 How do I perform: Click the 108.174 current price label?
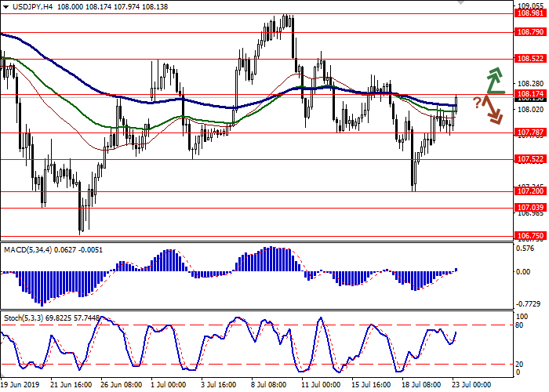tap(530, 94)
